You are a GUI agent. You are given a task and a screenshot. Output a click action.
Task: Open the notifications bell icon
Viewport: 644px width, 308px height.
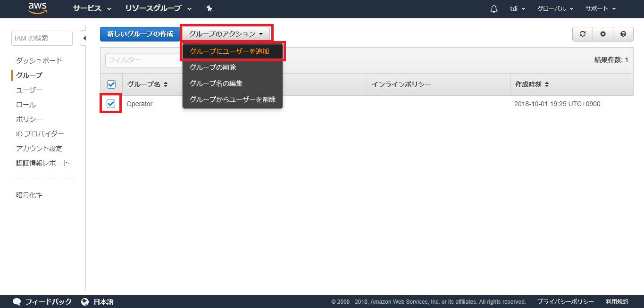pos(494,9)
